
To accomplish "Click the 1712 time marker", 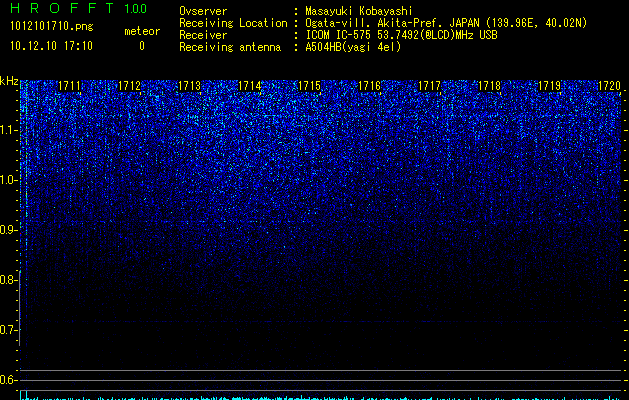I will 130,86.
